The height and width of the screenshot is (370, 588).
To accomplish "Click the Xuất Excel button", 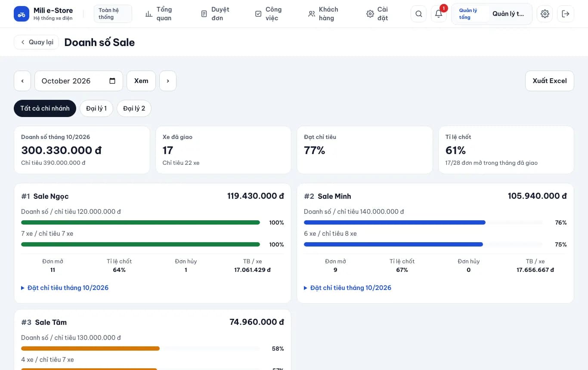I will [x=550, y=81].
